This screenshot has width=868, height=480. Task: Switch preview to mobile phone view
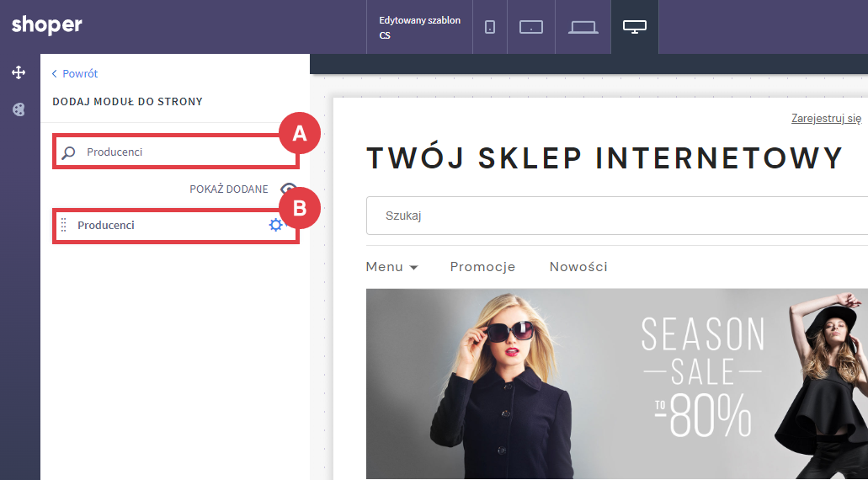[490, 27]
